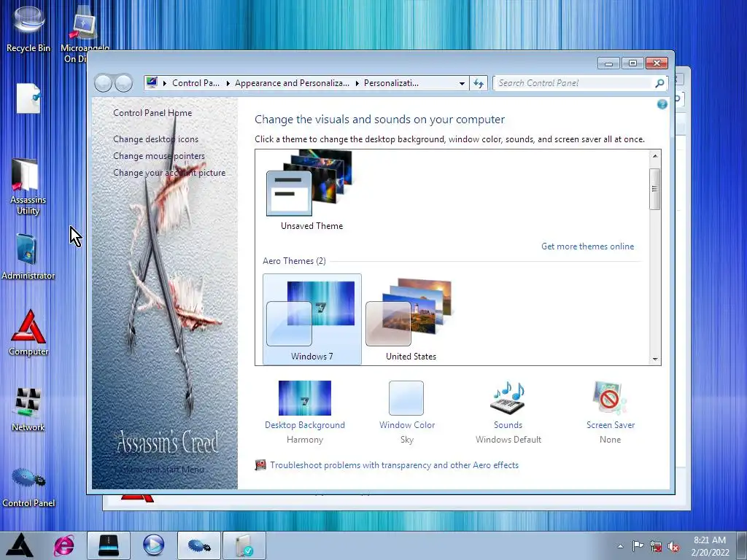
Task: Select the Unsaved Theme thumbnail
Action: [311, 190]
